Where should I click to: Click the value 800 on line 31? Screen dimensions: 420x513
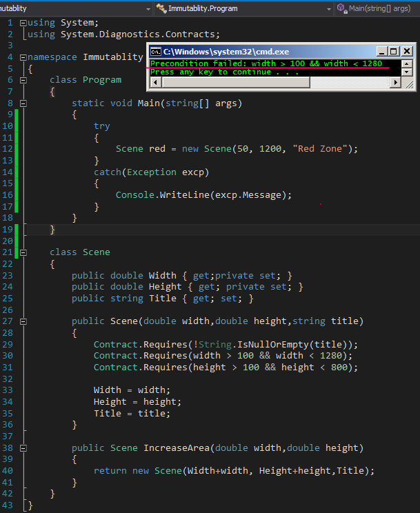pyautogui.click(x=339, y=368)
